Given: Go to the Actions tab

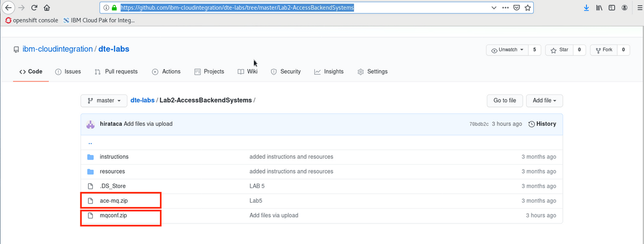Looking at the screenshot, I should [166, 71].
